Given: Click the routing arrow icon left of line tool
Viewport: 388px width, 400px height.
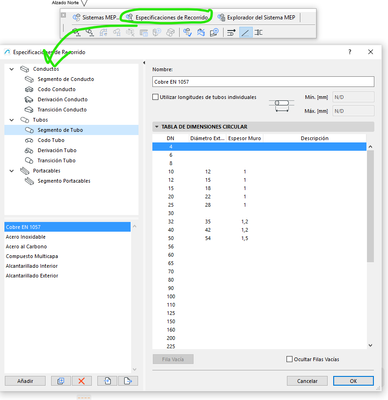Looking at the screenshot, I should coord(231,32).
